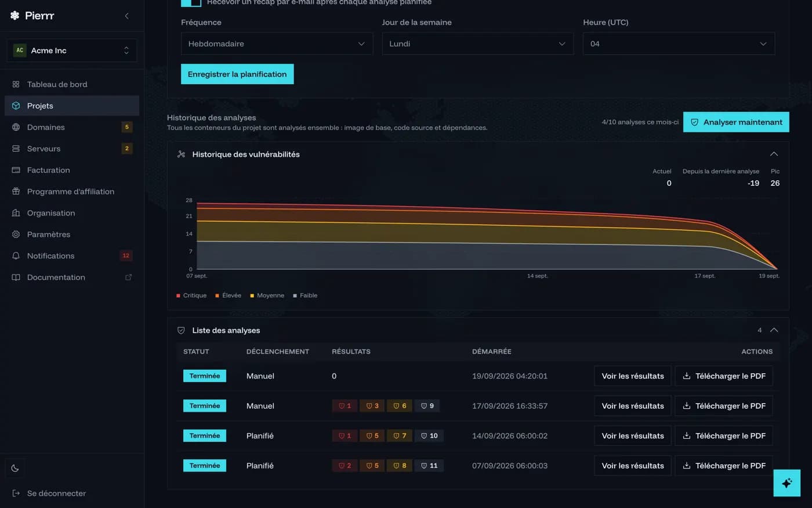Click the Organisation building icon
Screen dimensions: 812x508
point(16,213)
